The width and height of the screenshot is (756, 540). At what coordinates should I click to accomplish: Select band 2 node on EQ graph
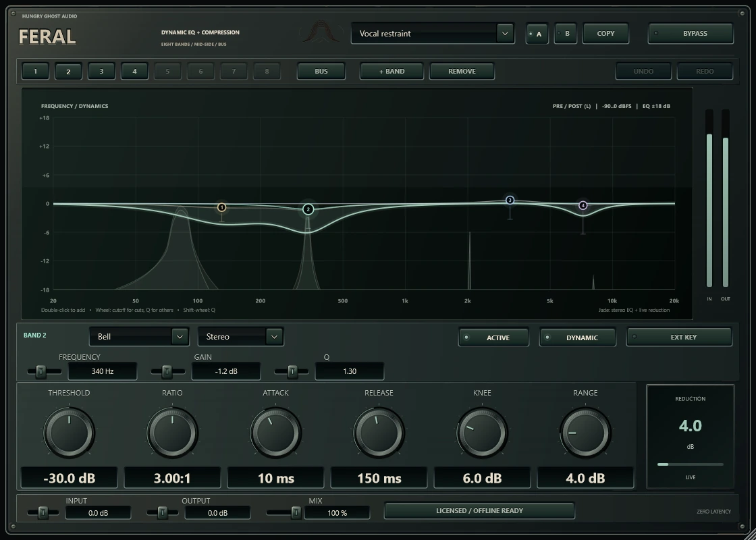point(308,209)
